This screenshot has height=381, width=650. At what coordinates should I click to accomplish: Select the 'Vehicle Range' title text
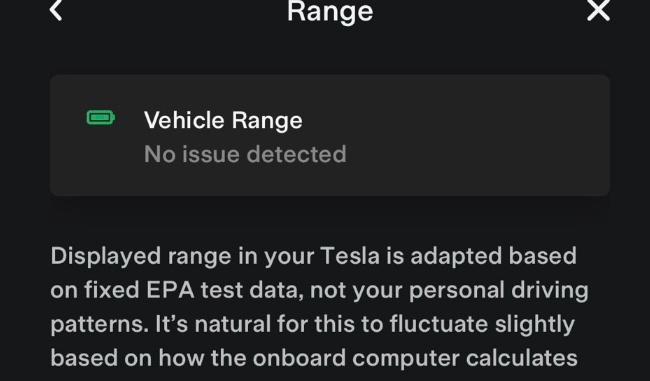point(223,121)
